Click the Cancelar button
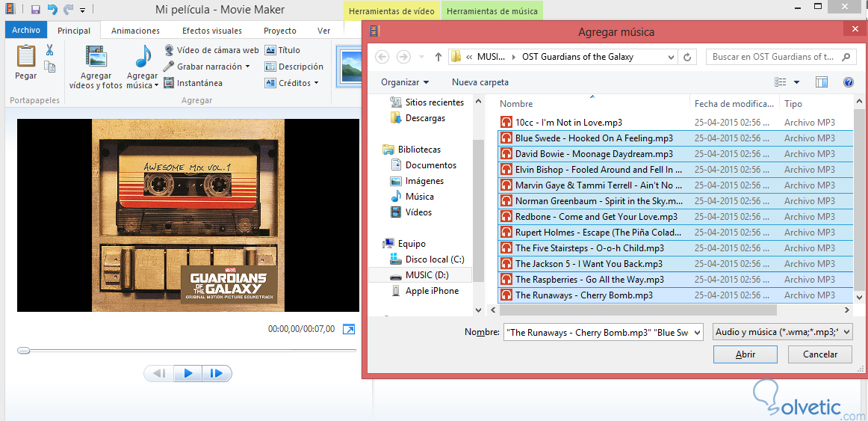The height and width of the screenshot is (421, 868). click(820, 354)
